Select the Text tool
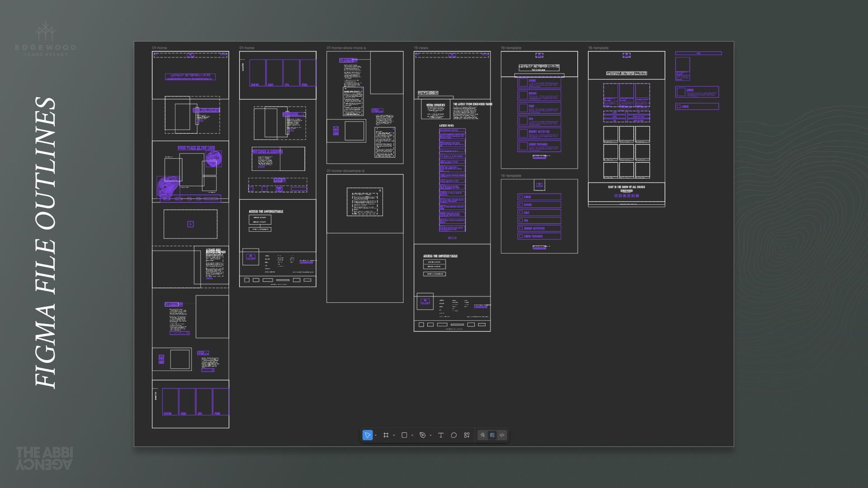This screenshot has width=868, height=488. coord(441,435)
